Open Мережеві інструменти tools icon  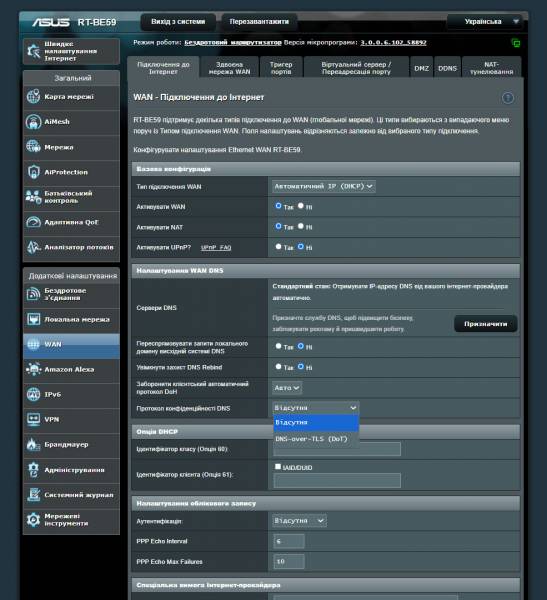click(x=33, y=520)
